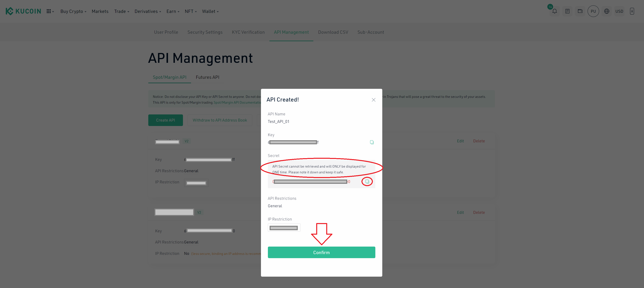Expand the Wallet dropdown menu

[210, 11]
